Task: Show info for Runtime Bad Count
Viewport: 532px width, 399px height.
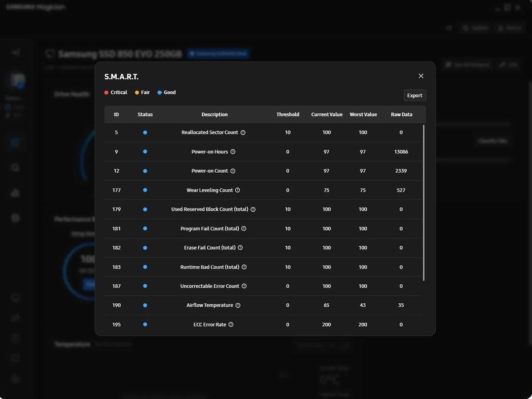Action: click(244, 267)
